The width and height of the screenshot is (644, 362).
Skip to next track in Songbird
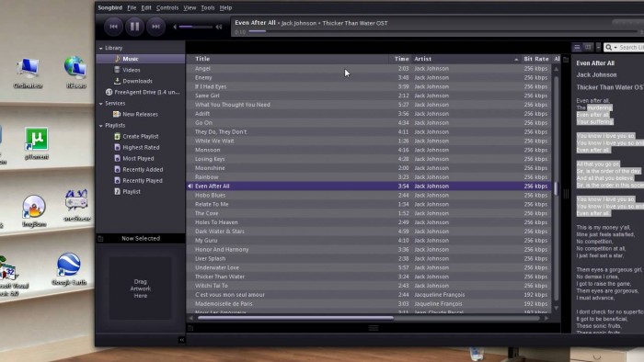[155, 27]
